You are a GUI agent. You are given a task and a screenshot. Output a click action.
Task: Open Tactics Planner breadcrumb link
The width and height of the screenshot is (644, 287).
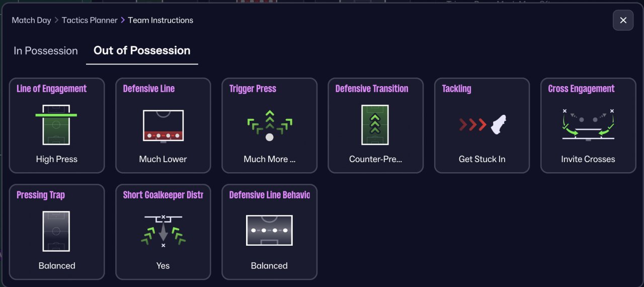(x=90, y=20)
